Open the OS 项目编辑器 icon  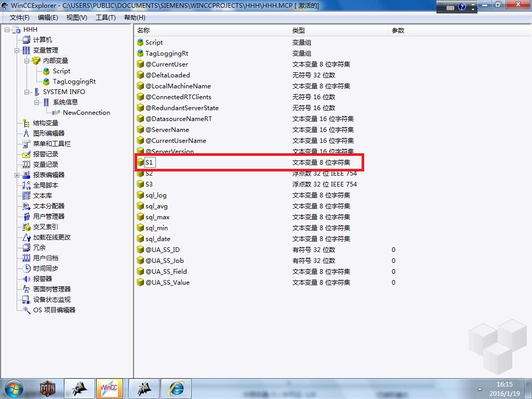pyautogui.click(x=26, y=310)
